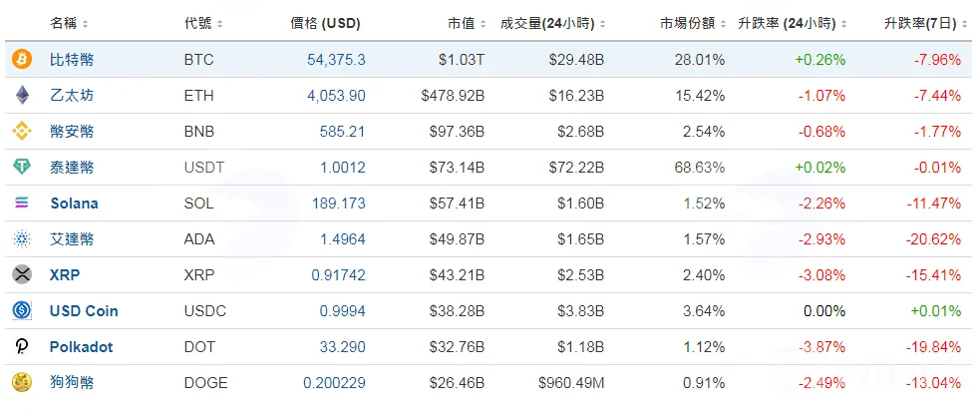The width and height of the screenshot is (980, 414).
Task: Click the Solana logo icon
Action: [x=22, y=203]
